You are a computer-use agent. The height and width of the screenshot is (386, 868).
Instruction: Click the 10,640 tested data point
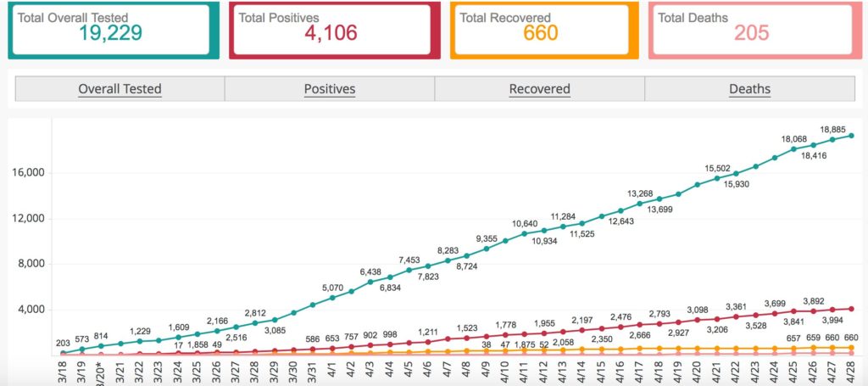point(525,233)
